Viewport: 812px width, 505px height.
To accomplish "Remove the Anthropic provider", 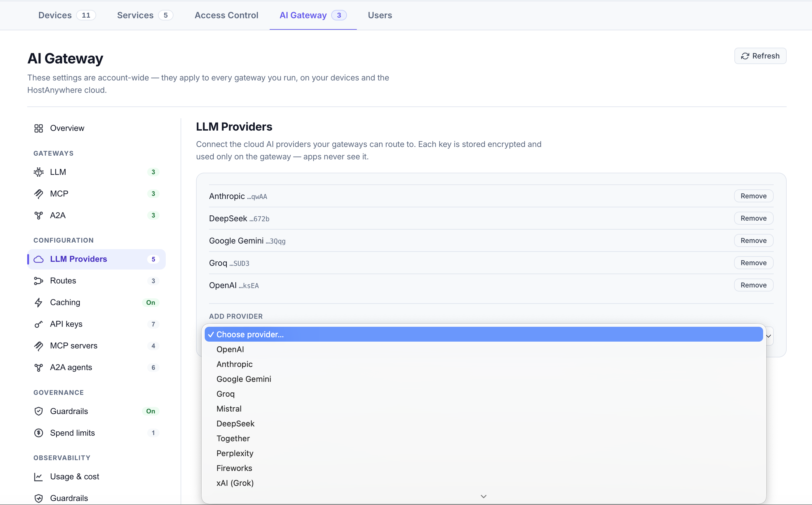I will pos(753,196).
